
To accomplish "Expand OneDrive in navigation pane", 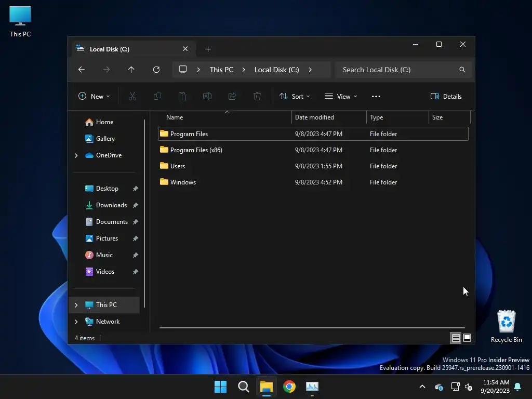I will 76,155.
